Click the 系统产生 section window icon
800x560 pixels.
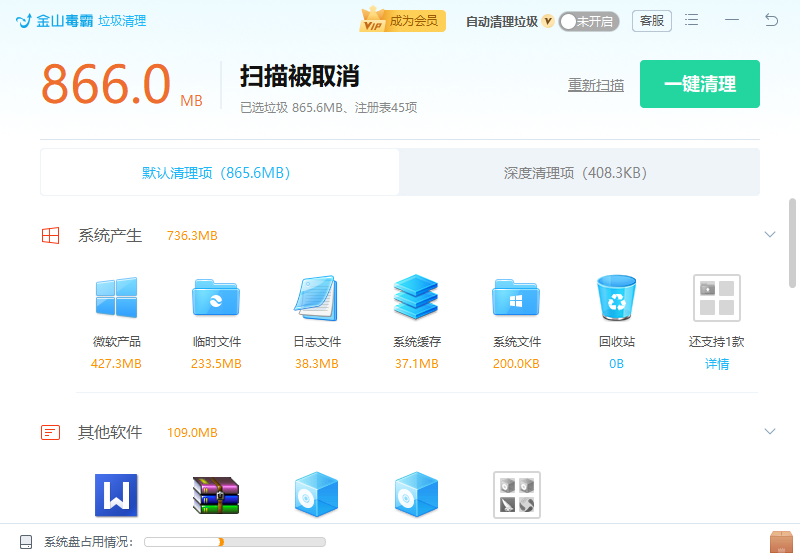51,236
